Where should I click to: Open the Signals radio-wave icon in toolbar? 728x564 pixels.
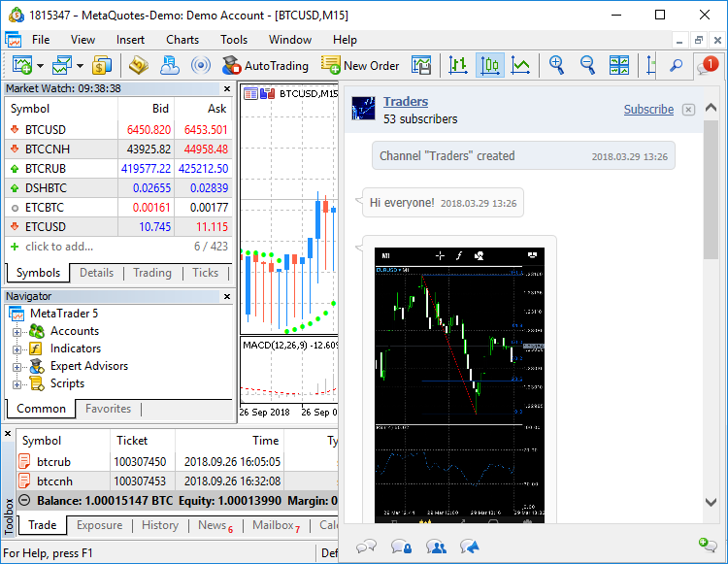(201, 65)
